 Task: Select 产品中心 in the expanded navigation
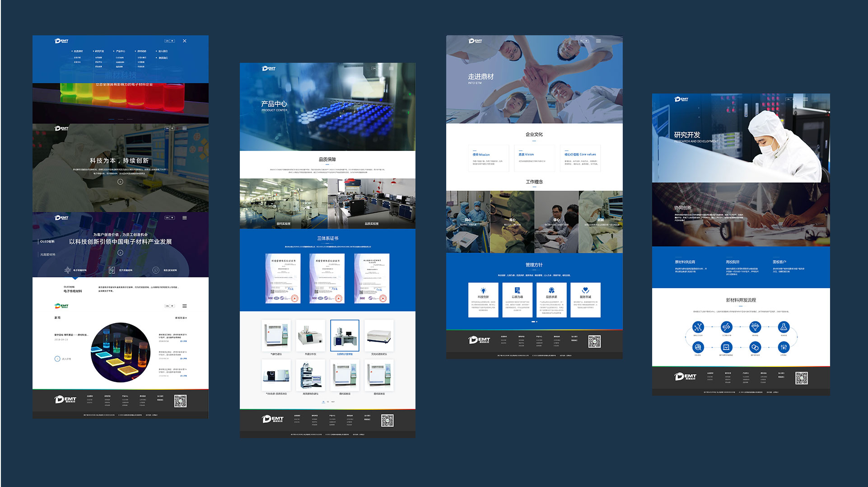[x=120, y=52]
